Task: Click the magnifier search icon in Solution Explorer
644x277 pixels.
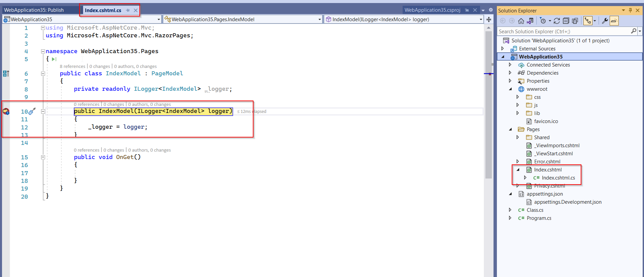Action: pyautogui.click(x=634, y=31)
